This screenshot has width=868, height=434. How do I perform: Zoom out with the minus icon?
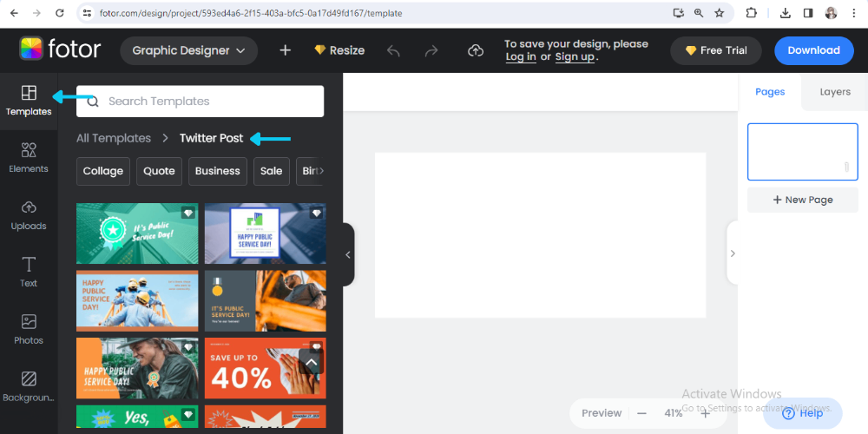pos(641,413)
